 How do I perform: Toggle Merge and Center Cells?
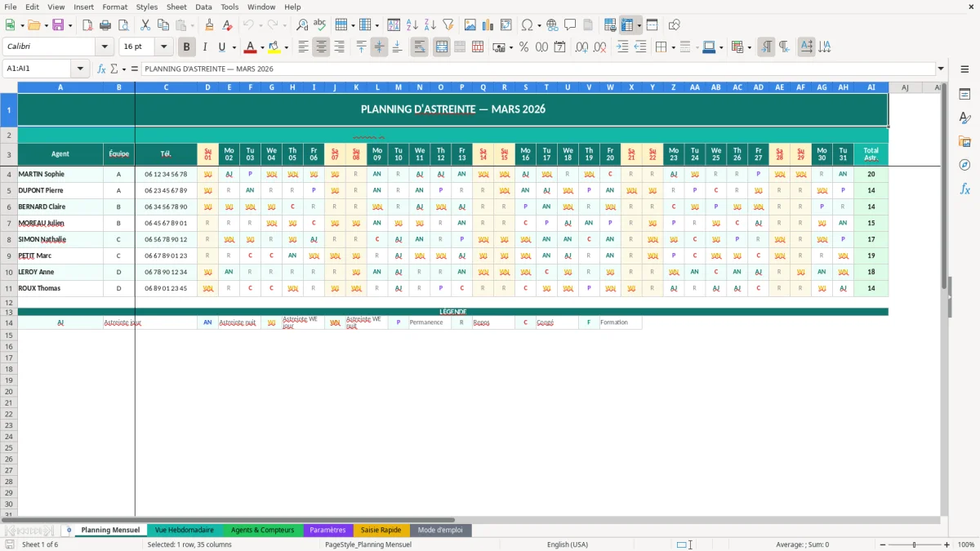click(442, 47)
